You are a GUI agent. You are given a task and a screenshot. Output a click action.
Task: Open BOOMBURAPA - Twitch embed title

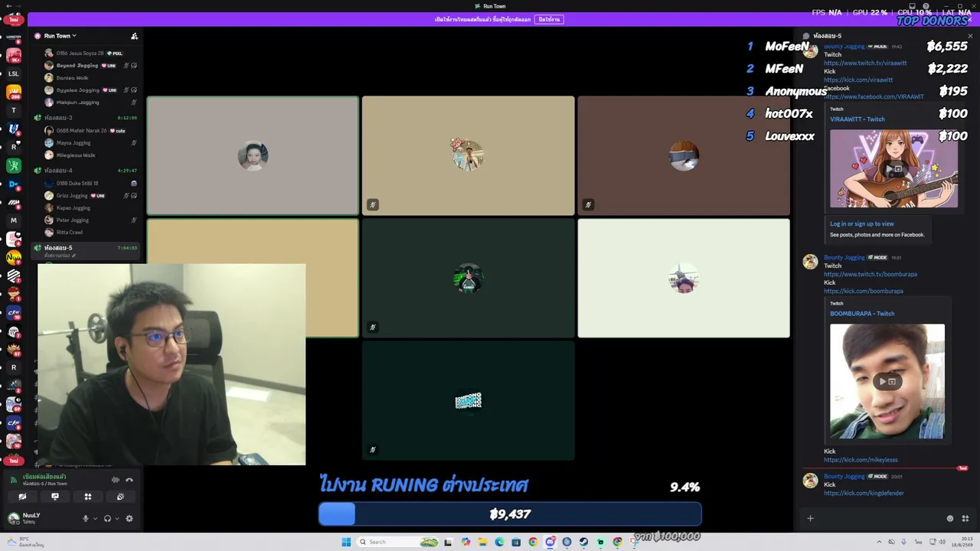[862, 314]
